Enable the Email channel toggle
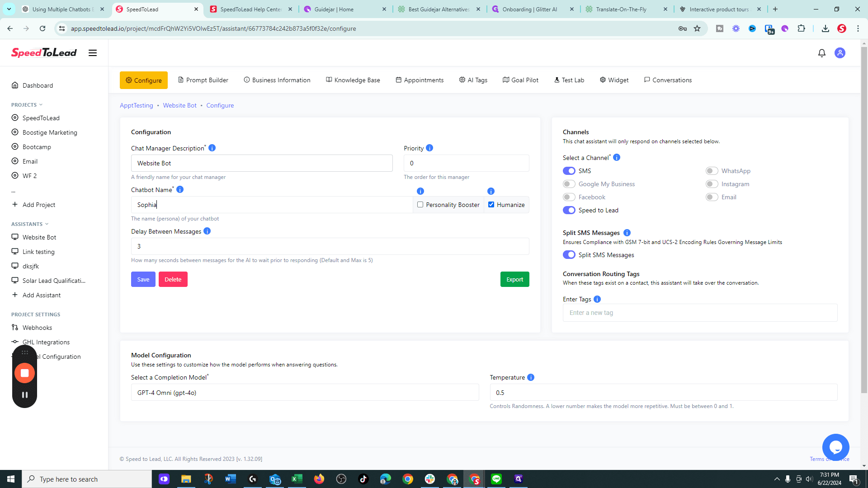The image size is (868, 488). click(x=712, y=197)
